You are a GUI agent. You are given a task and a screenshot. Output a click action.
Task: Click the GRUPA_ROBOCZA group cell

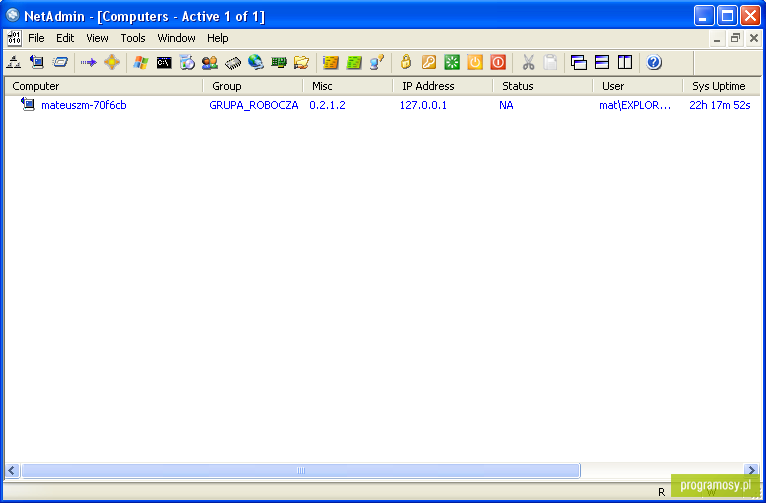(254, 105)
